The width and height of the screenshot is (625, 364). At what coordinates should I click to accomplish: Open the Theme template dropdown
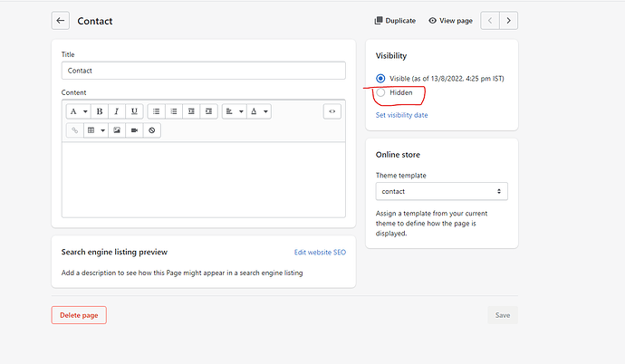(x=441, y=191)
